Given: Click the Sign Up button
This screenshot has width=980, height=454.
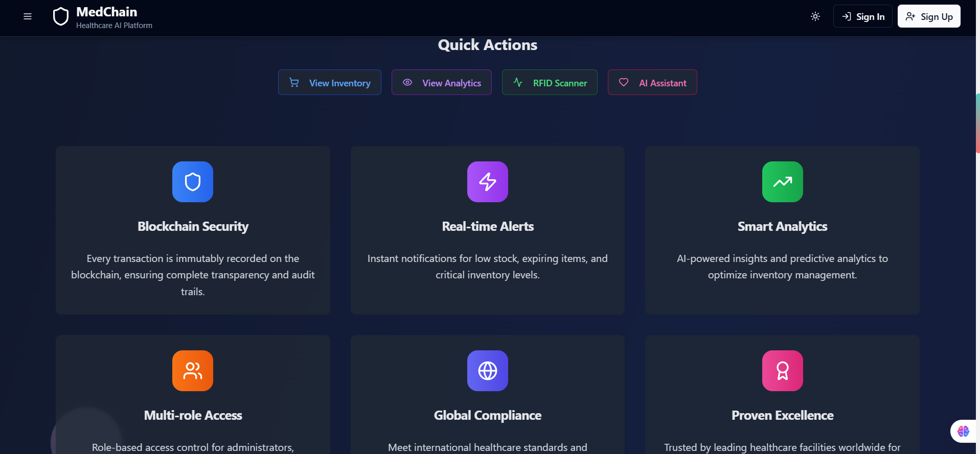Looking at the screenshot, I should click(x=929, y=16).
